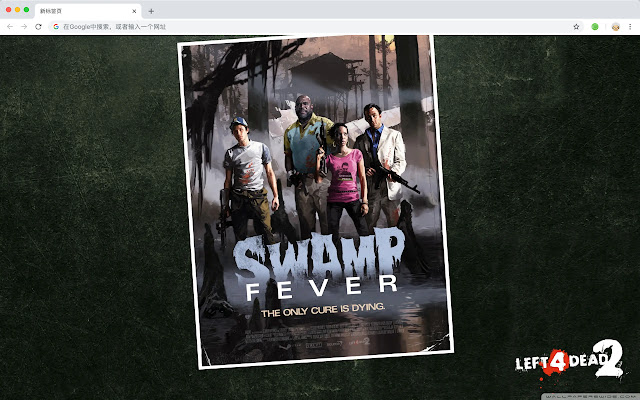The image size is (640, 400).
Task: Go back with the back arrow
Action: coord(10,27)
